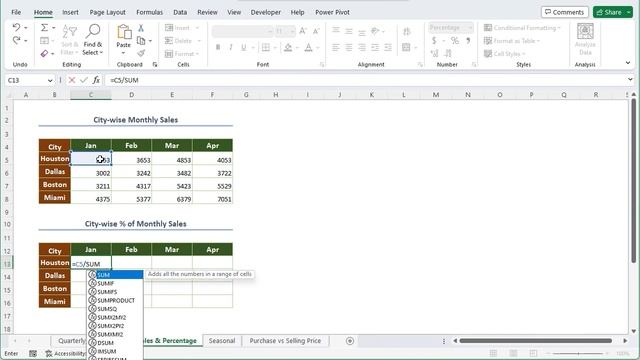Choose SUM from autocomplete list
This screenshot has height=360, width=640.
click(x=116, y=275)
